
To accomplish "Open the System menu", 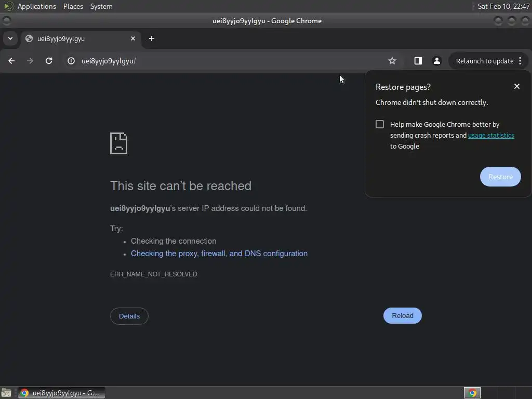I will coord(101,6).
